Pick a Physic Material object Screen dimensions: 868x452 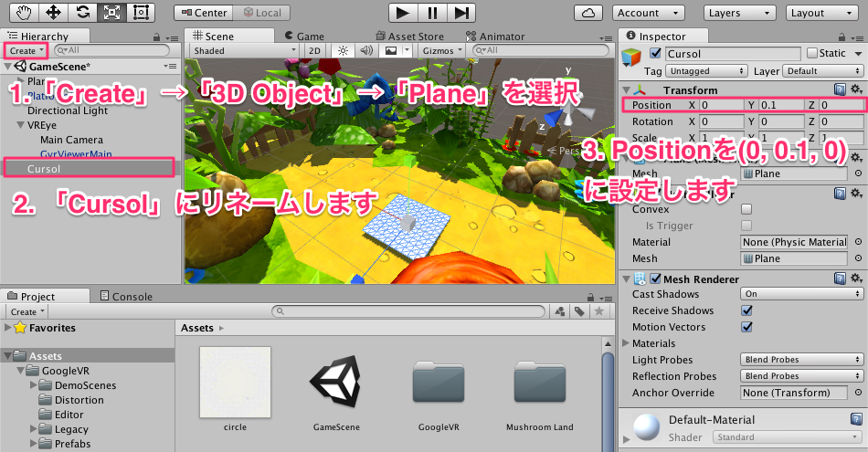pos(858,242)
